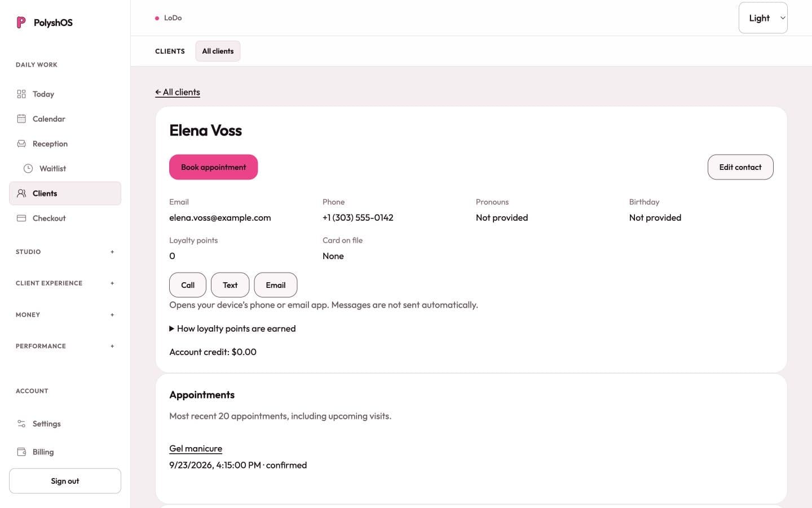This screenshot has height=508, width=812.
Task: Expand How loyalty points are earned
Action: click(232, 329)
